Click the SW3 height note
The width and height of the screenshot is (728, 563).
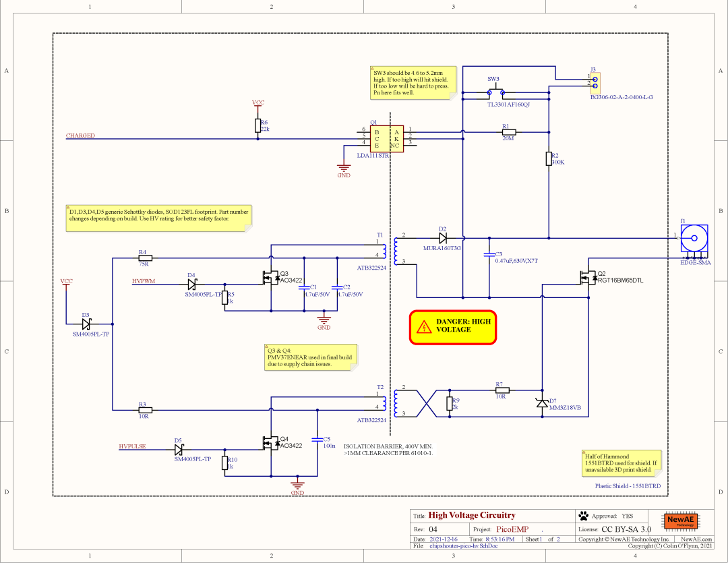coord(413,83)
